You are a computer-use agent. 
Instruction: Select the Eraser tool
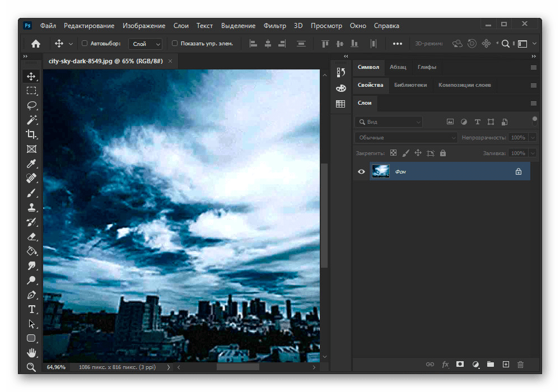[31, 237]
